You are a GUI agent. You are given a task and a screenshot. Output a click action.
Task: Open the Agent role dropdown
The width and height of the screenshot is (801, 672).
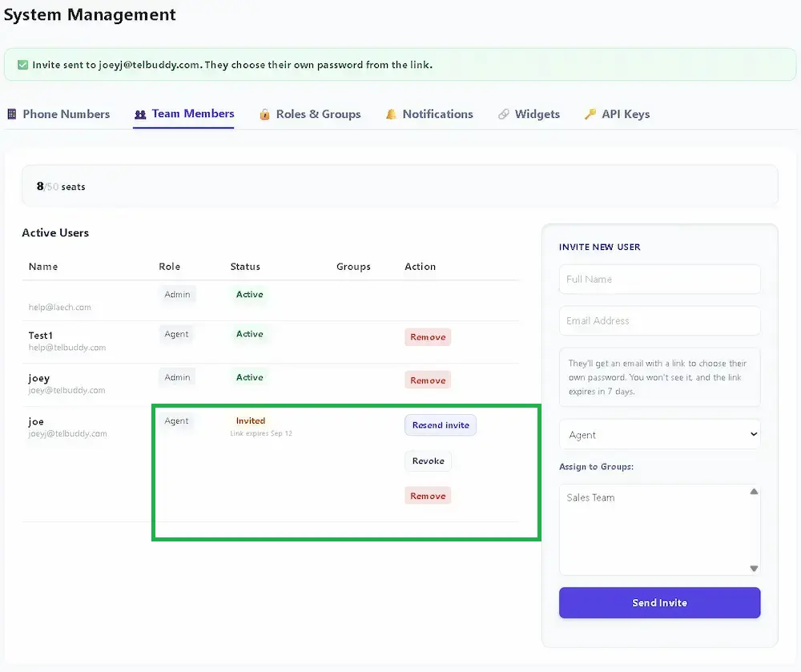[659, 435]
